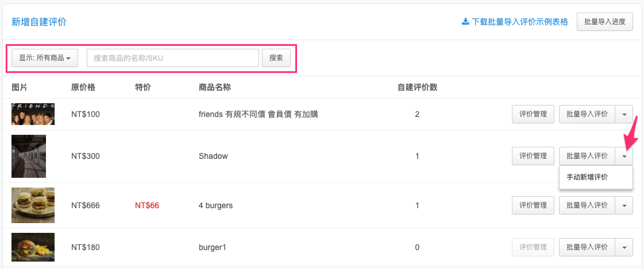644x269 pixels.
Task: Open 批量导入进度 button
Action: 605,22
